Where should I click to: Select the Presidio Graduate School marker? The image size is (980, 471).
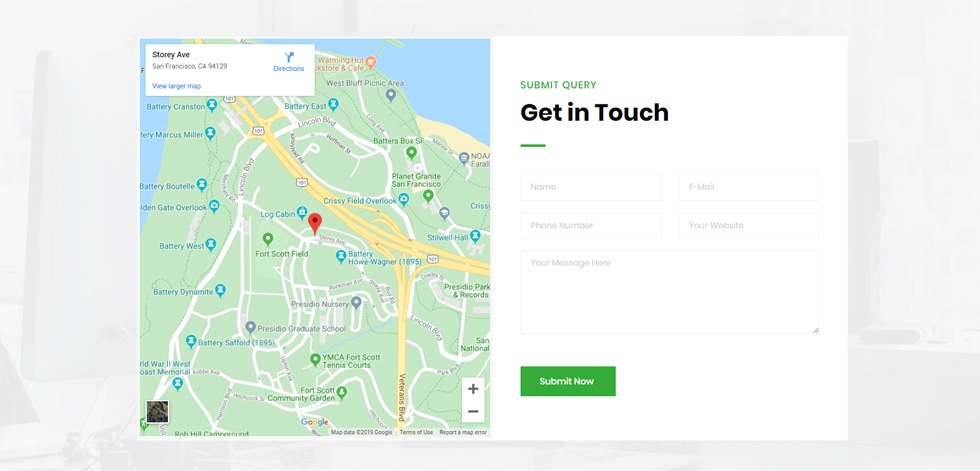(251, 327)
